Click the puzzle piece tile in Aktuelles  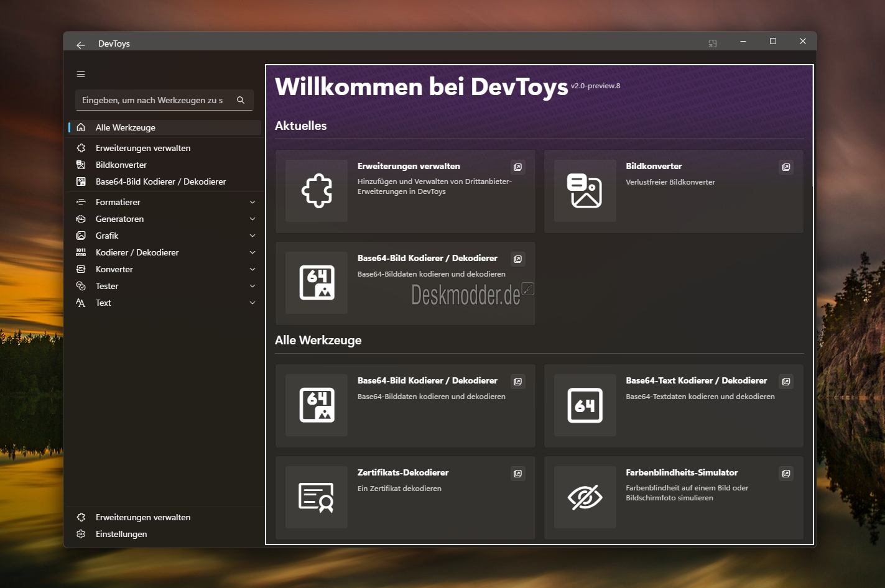tap(317, 191)
